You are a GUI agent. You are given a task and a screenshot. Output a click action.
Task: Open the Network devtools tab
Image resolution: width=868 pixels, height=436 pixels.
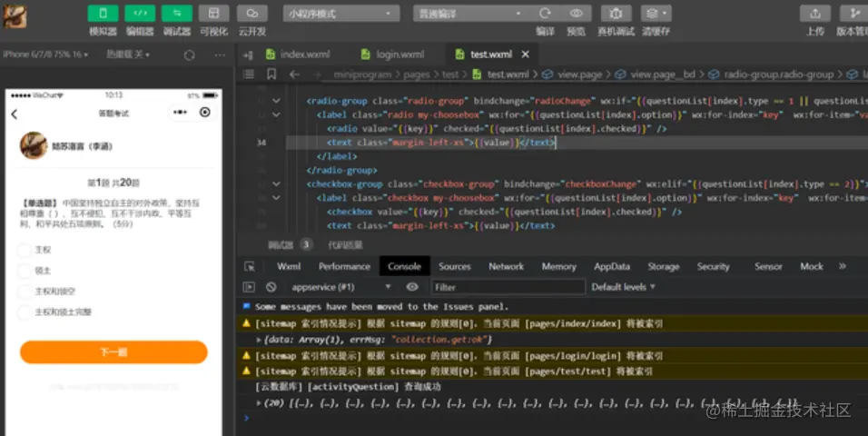click(x=506, y=266)
